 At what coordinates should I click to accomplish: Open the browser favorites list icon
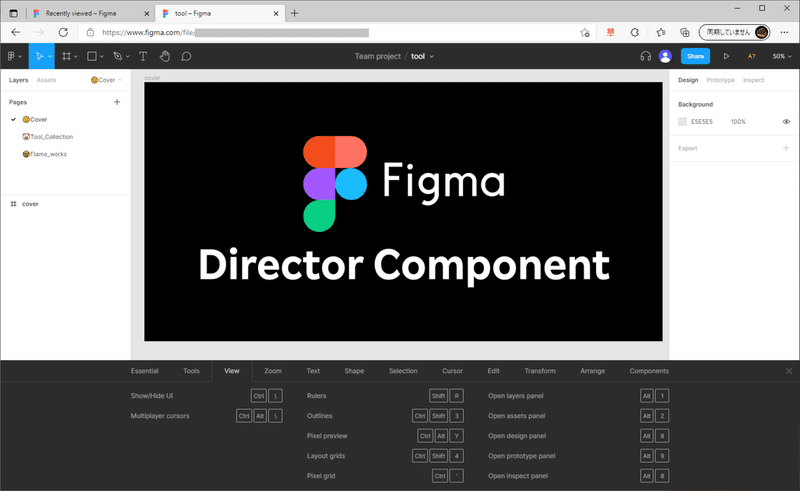(x=661, y=33)
